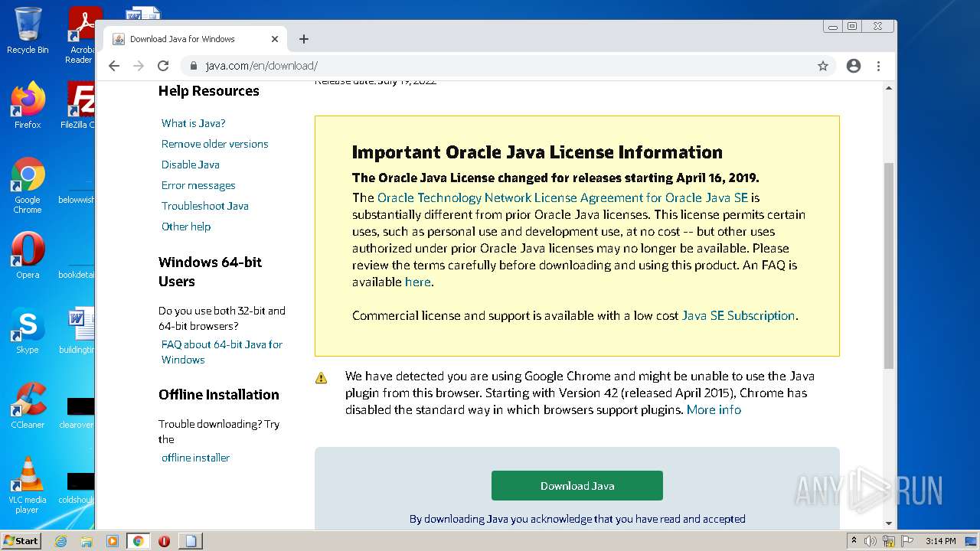This screenshot has height=551, width=980.
Task: Open the Chrome profile account icon
Action: pos(854,66)
